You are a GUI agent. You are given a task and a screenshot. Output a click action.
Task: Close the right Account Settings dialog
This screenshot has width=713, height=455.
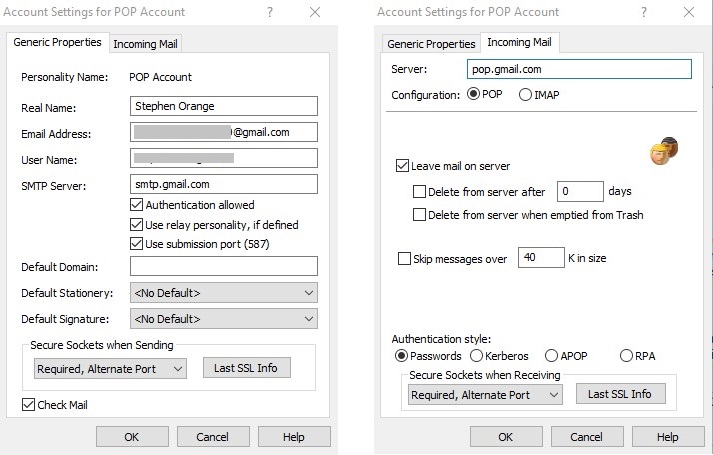pyautogui.click(x=689, y=12)
